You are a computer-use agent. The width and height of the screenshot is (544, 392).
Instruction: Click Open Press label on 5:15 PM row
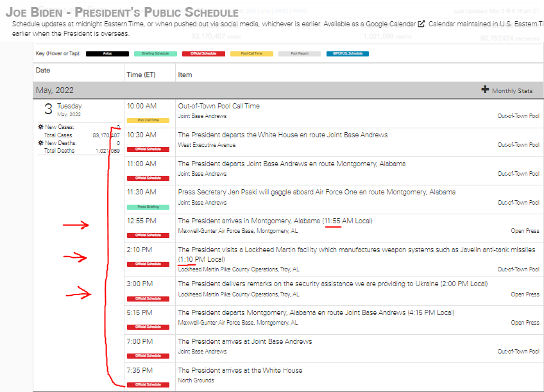525,323
